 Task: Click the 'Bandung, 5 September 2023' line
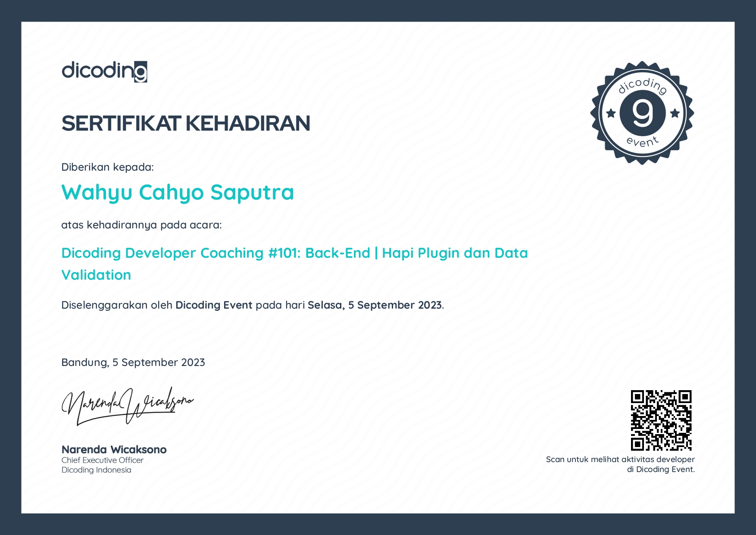point(133,362)
